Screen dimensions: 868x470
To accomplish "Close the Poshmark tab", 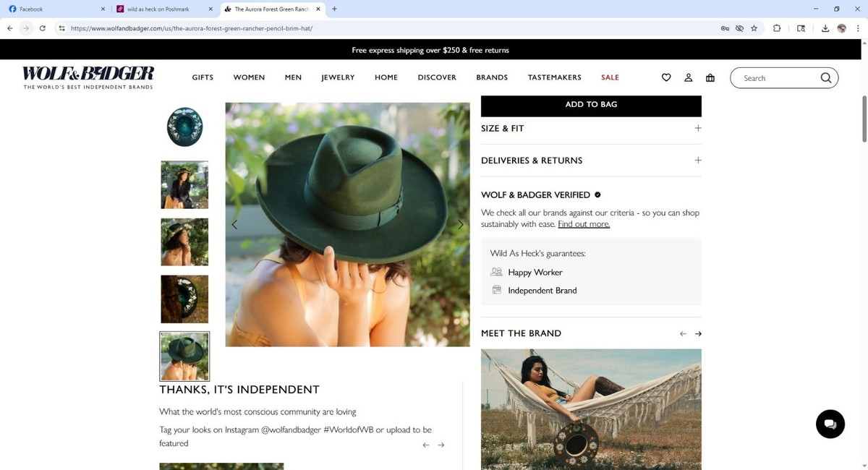I will tap(210, 9).
